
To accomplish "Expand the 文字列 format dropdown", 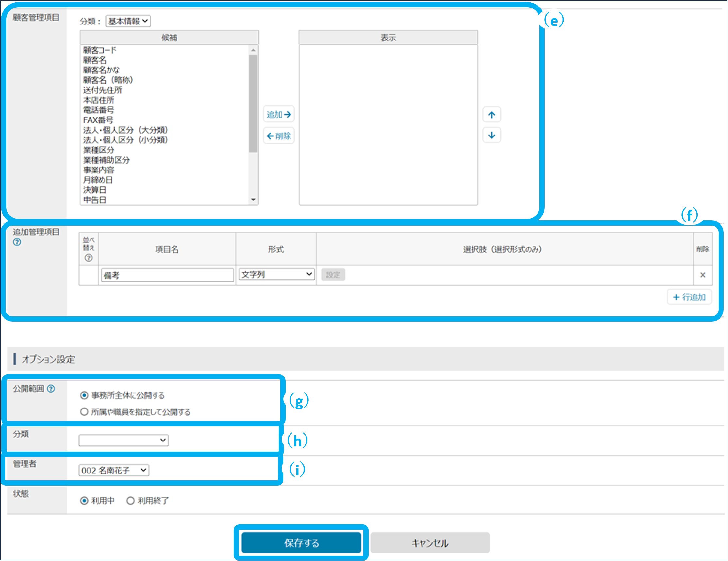I will coord(276,275).
